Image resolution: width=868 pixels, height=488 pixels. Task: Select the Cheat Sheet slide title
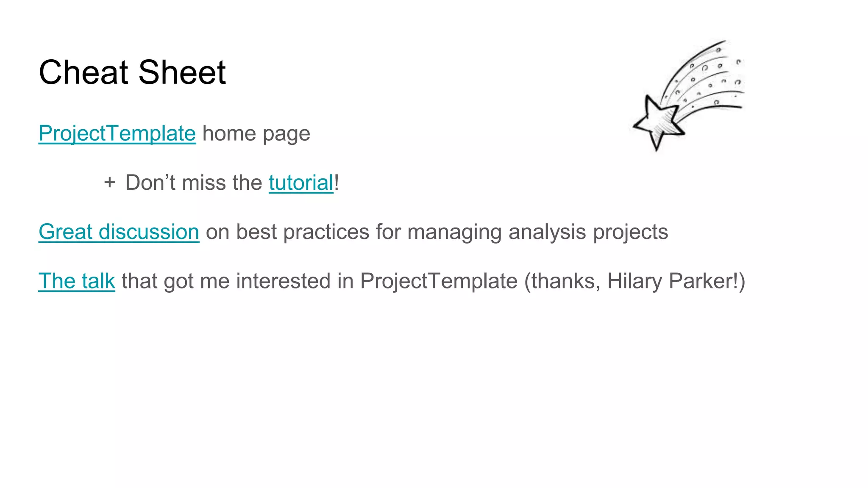[132, 72]
